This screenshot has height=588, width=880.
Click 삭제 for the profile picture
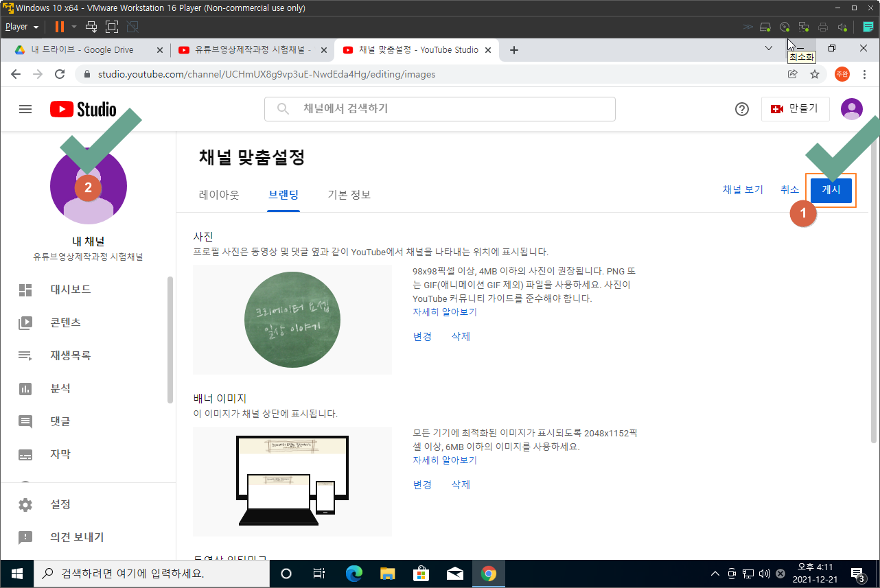pyautogui.click(x=461, y=336)
